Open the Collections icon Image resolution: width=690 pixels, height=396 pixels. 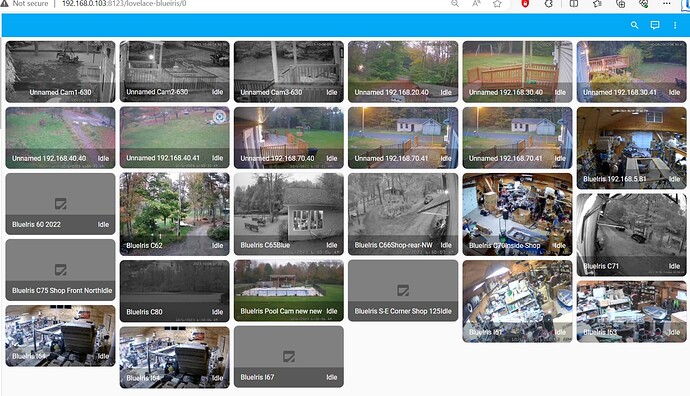620,4
